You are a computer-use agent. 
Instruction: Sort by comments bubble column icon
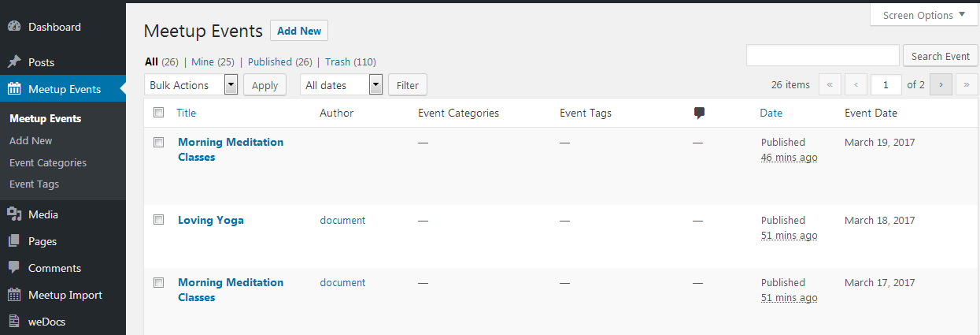[x=699, y=114]
